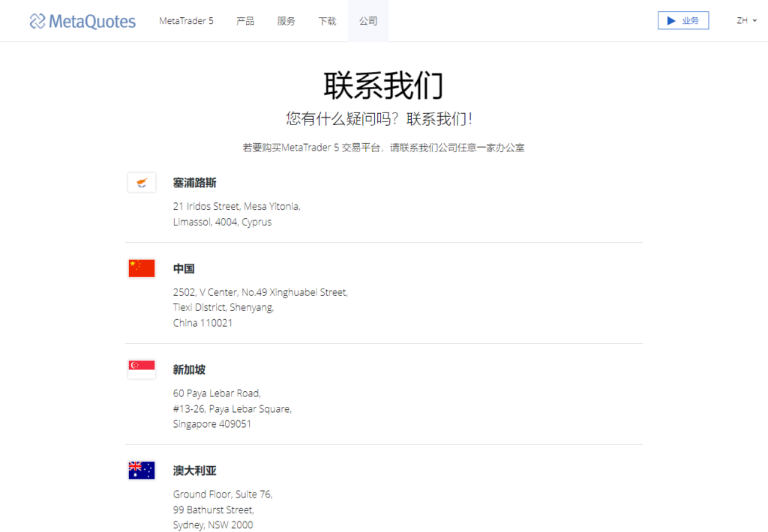
Task: Click the #13-26, Paya Lebar Square line
Action: click(232, 408)
